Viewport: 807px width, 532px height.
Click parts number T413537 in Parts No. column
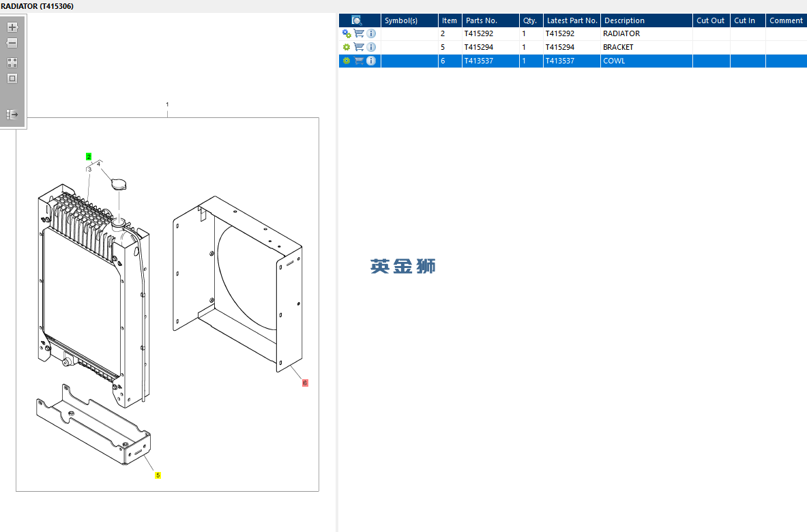coord(479,61)
